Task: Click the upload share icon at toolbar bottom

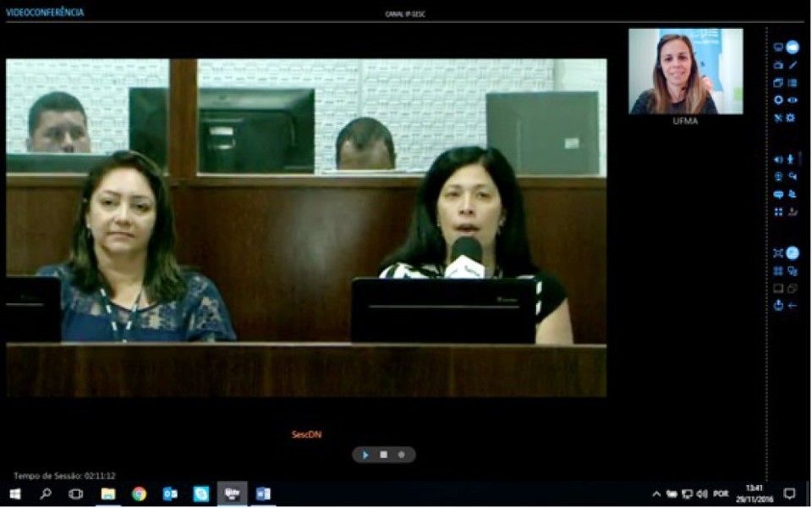Action: pyautogui.click(x=778, y=306)
